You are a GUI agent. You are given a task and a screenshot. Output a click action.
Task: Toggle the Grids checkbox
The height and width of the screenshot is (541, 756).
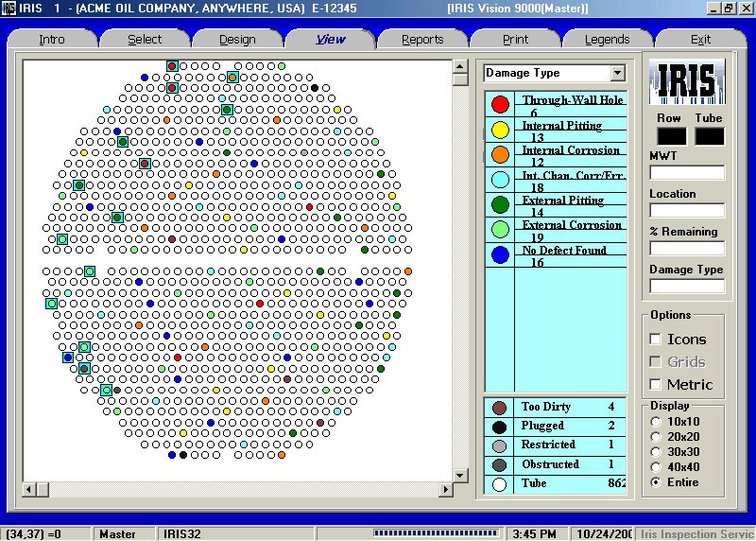[x=655, y=361]
